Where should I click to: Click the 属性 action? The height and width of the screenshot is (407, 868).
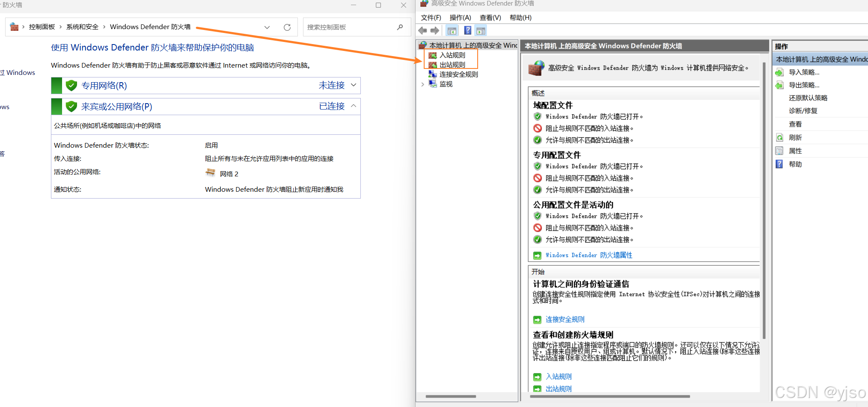[x=795, y=151]
